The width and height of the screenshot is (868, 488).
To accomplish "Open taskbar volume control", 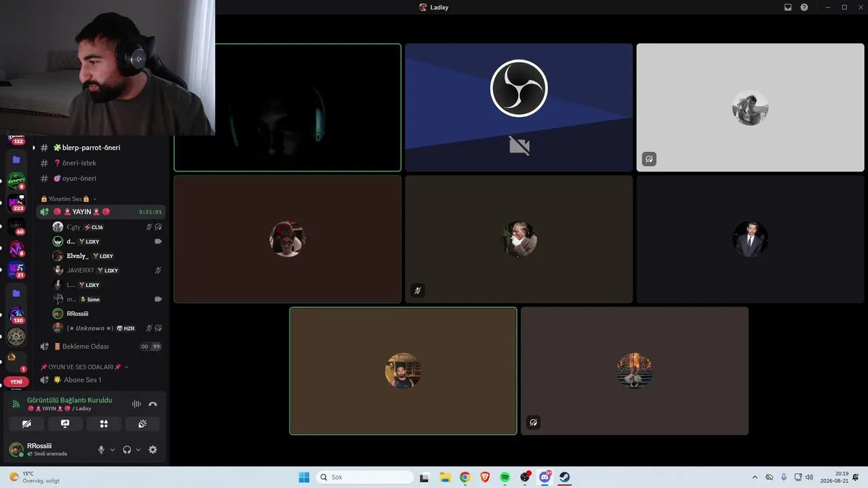I will coord(809,477).
